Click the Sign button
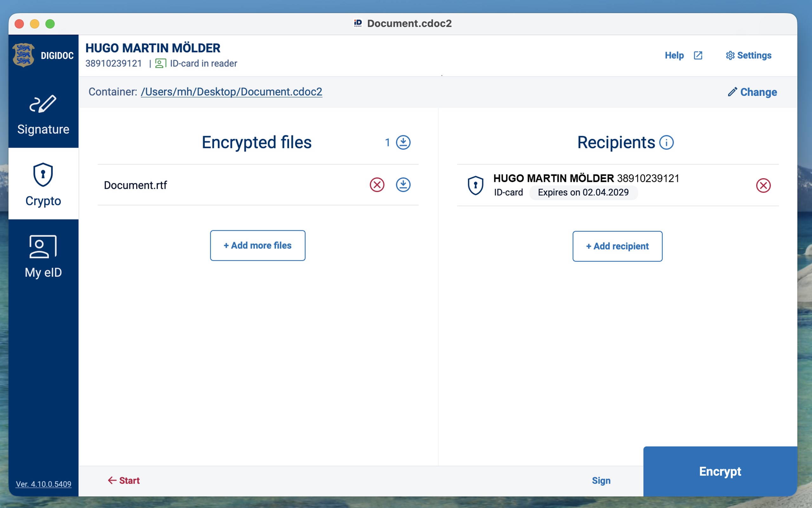The height and width of the screenshot is (508, 812). coord(601,481)
